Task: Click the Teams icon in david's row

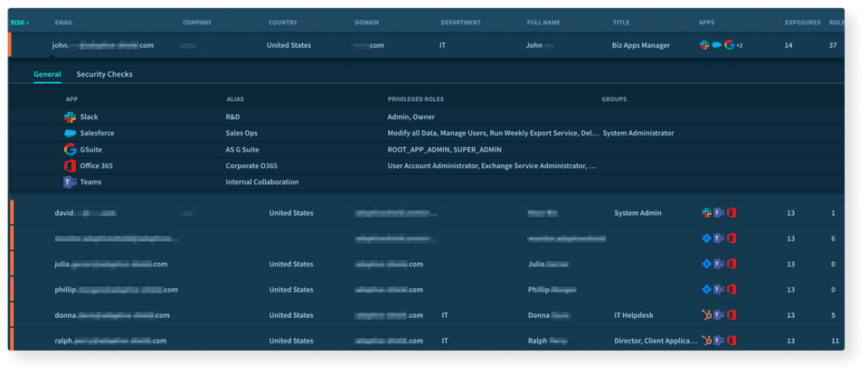Action: (x=719, y=213)
